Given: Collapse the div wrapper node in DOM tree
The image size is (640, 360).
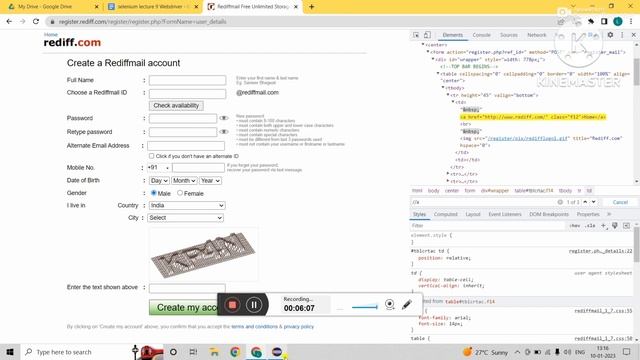Looking at the screenshot, I should coord(433,60).
